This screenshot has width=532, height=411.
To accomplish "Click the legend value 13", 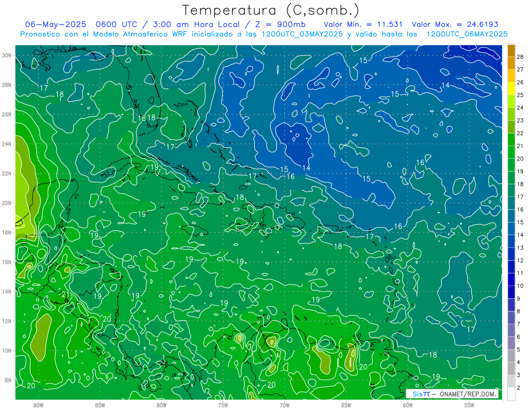I will (520, 247).
